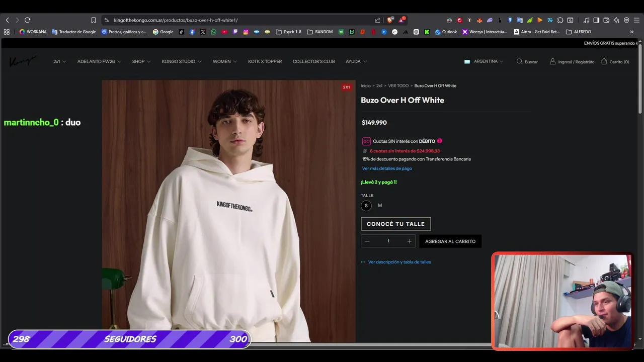Open the RANDOM bookmarks folder
Viewport: 644px width, 362px height.
click(320, 32)
